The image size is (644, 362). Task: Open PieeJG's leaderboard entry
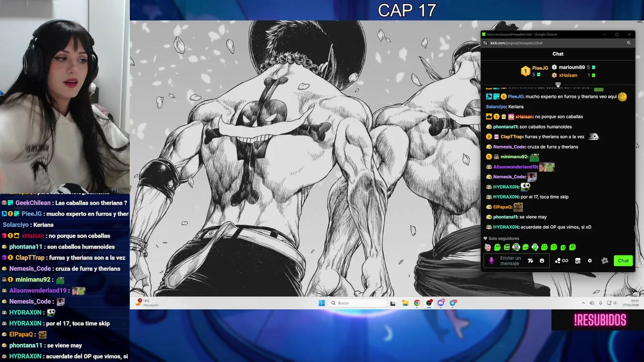tap(535, 71)
